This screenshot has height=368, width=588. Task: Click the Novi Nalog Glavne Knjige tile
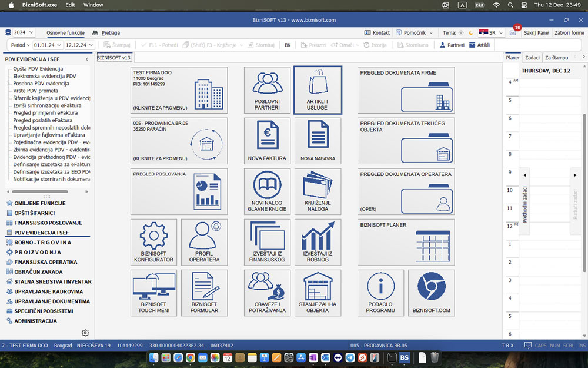267,192
